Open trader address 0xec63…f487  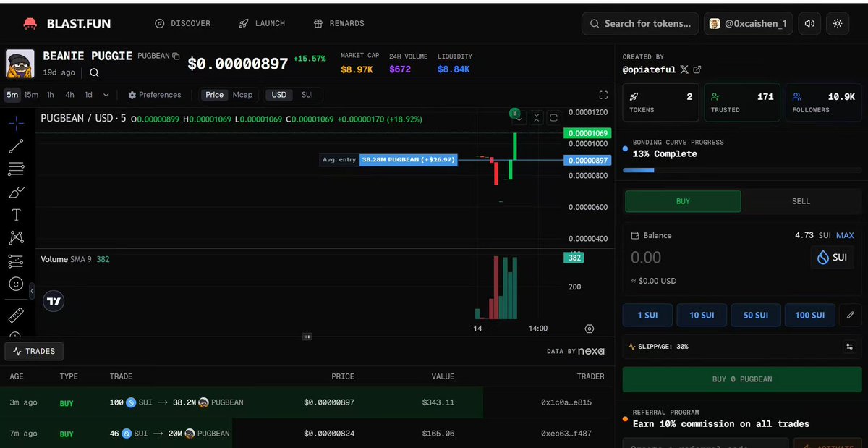pos(566,434)
